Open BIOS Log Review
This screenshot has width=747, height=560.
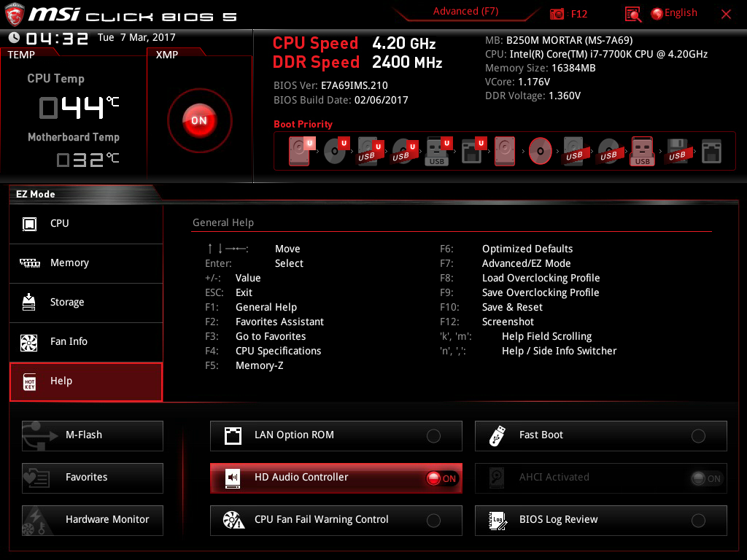point(600,520)
